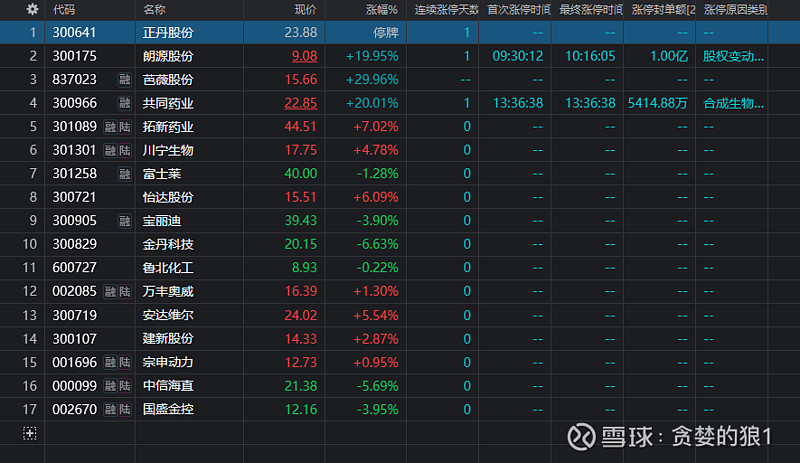The height and width of the screenshot is (463, 800).
Task: Sort by 首次涨停时间 column header
Action: [x=519, y=10]
